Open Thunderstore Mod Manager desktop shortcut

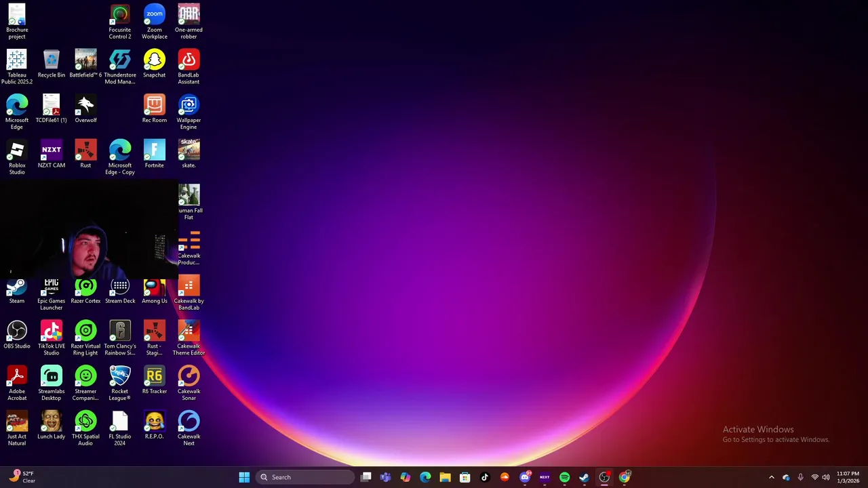120,66
